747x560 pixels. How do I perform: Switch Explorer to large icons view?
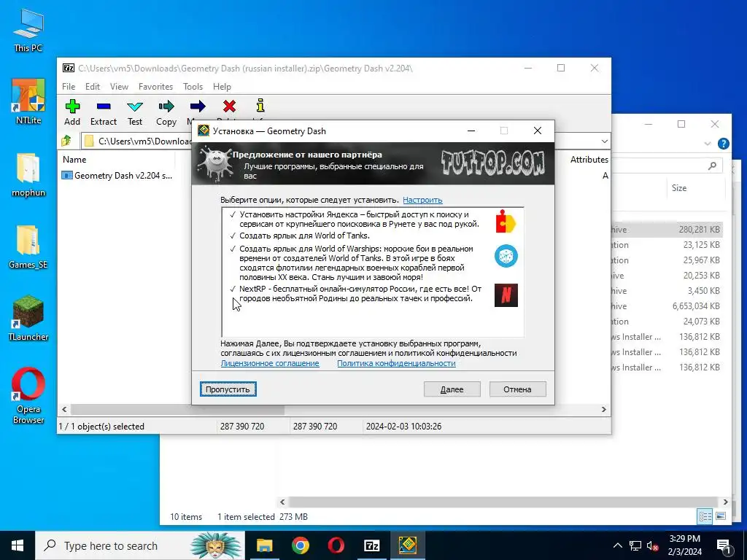[721, 516]
